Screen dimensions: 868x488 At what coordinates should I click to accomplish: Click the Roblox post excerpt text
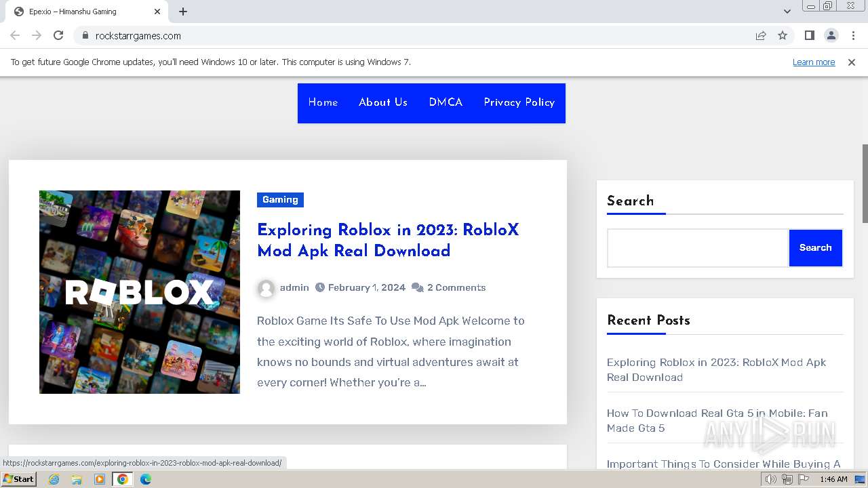391,352
